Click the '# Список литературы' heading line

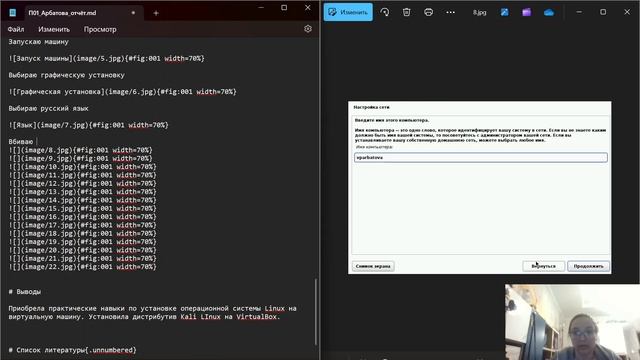coord(72,350)
